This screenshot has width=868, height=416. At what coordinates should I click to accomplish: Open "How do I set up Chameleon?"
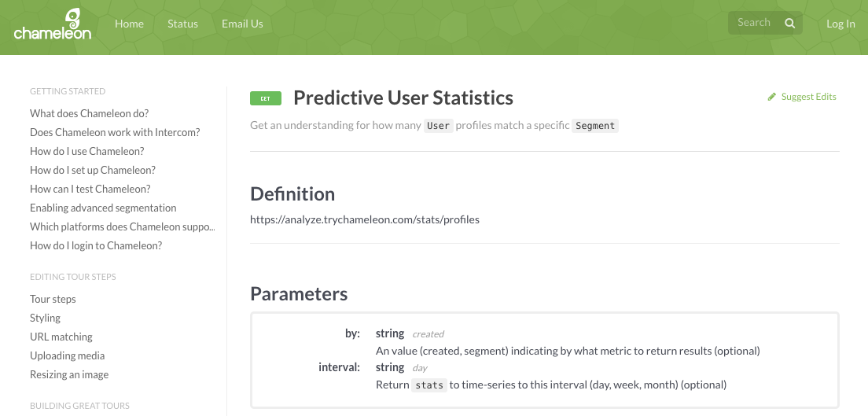93,170
